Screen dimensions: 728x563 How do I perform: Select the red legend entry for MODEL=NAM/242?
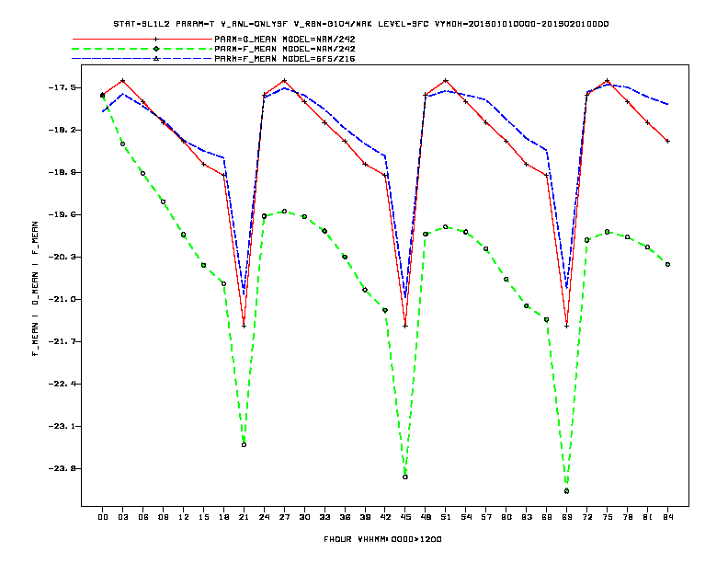(x=214, y=39)
